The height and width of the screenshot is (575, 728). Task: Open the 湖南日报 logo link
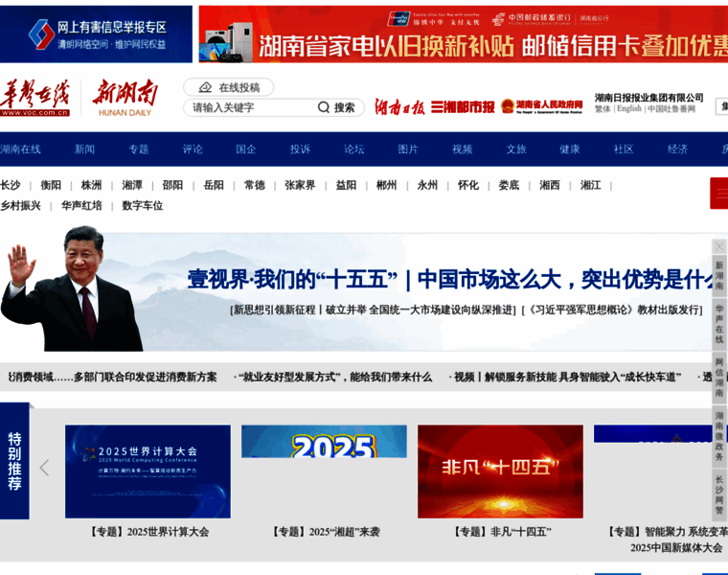[399, 106]
